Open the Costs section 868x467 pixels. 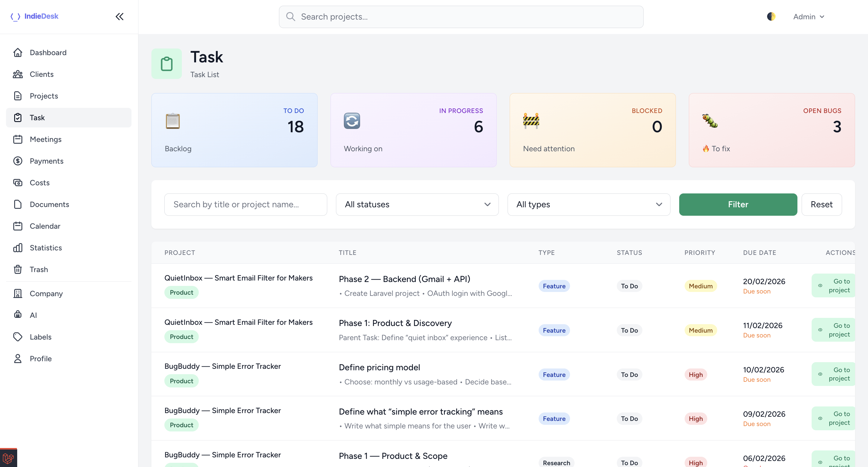(40, 183)
